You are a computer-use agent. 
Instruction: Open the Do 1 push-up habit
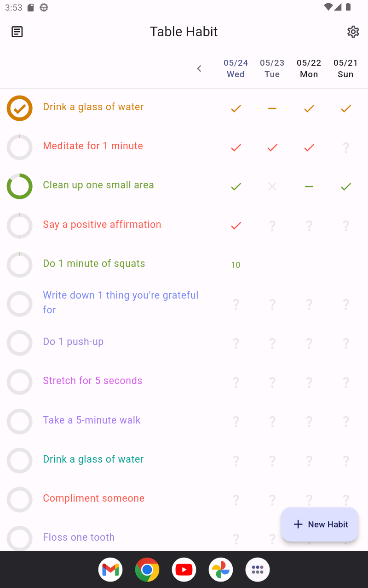tap(73, 342)
